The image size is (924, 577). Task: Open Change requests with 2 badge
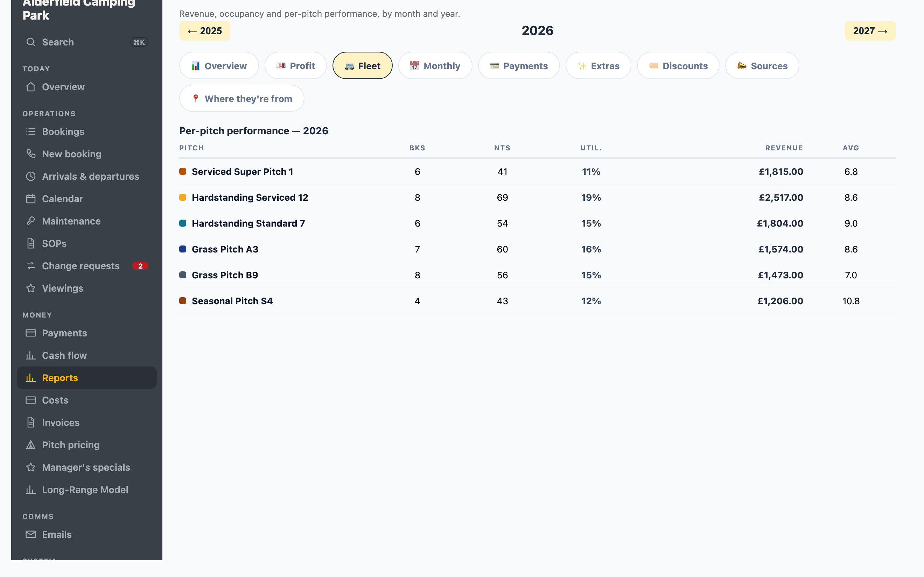87,266
